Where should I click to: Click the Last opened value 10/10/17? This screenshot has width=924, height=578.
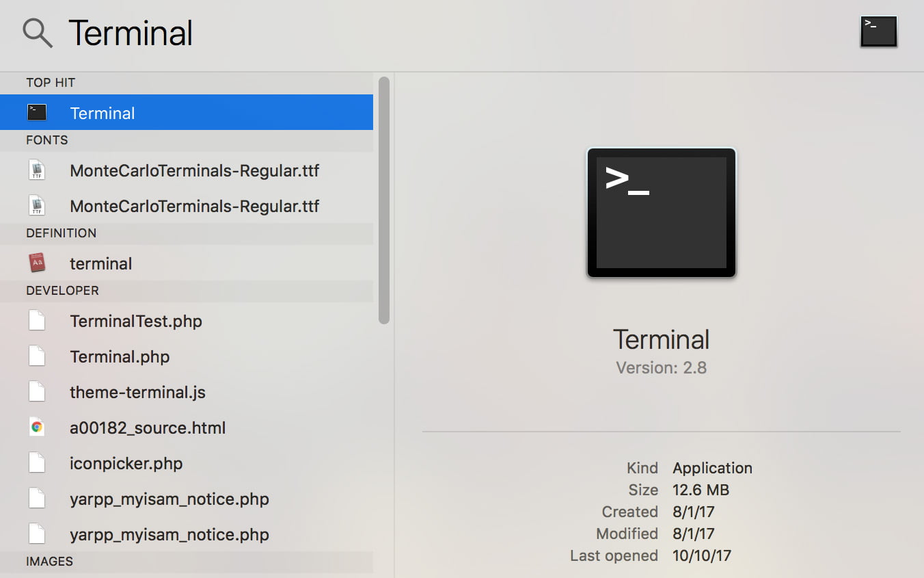(702, 555)
